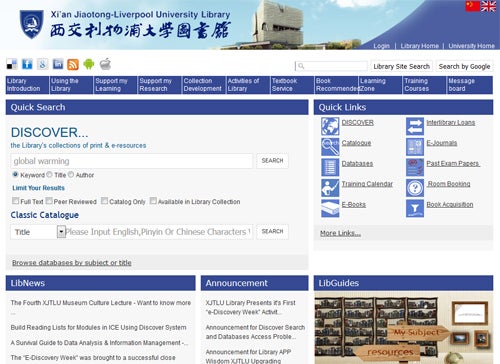This screenshot has height=364, width=500.
Task: Open the First e-Discovery Week announcement
Action: 251,307
